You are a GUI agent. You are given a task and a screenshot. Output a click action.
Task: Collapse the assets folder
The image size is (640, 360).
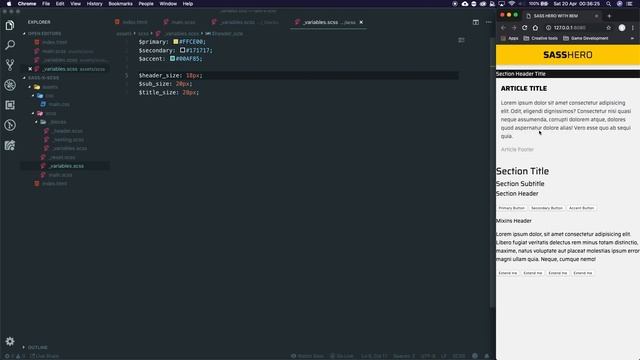click(x=30, y=87)
